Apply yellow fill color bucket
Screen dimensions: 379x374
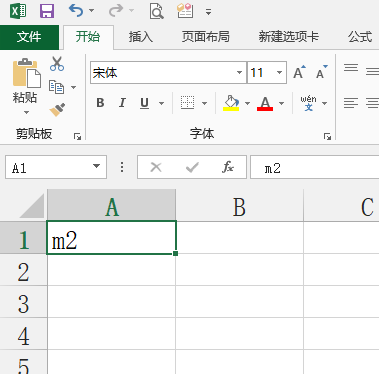click(x=231, y=103)
